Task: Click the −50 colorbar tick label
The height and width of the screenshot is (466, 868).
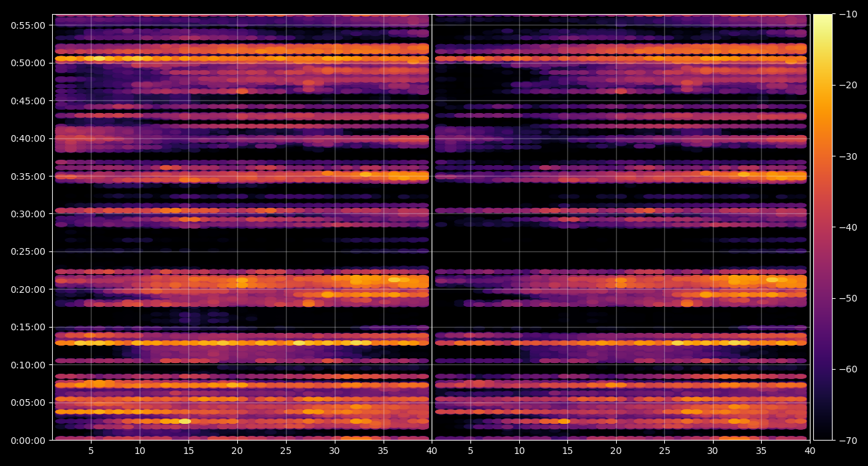Action: (848, 298)
